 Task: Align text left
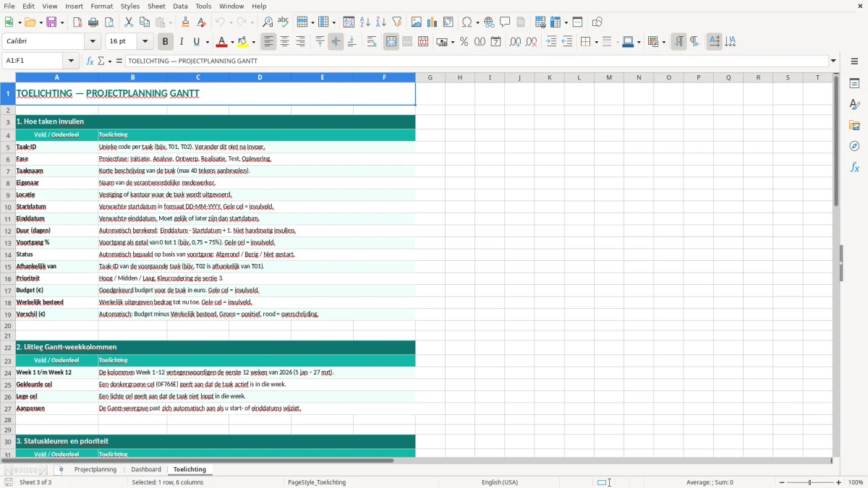pos(269,42)
